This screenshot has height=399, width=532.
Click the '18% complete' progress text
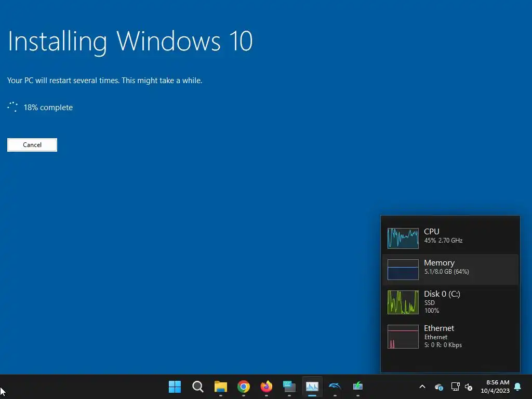[x=48, y=108]
